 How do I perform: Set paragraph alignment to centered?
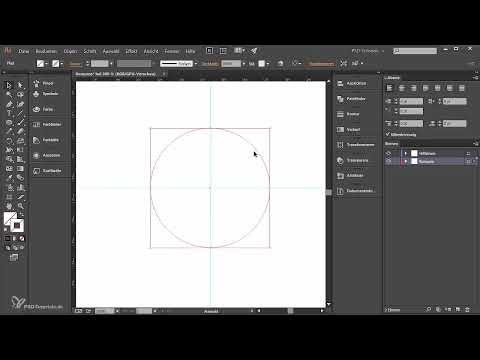pyautogui.click(x=402, y=88)
